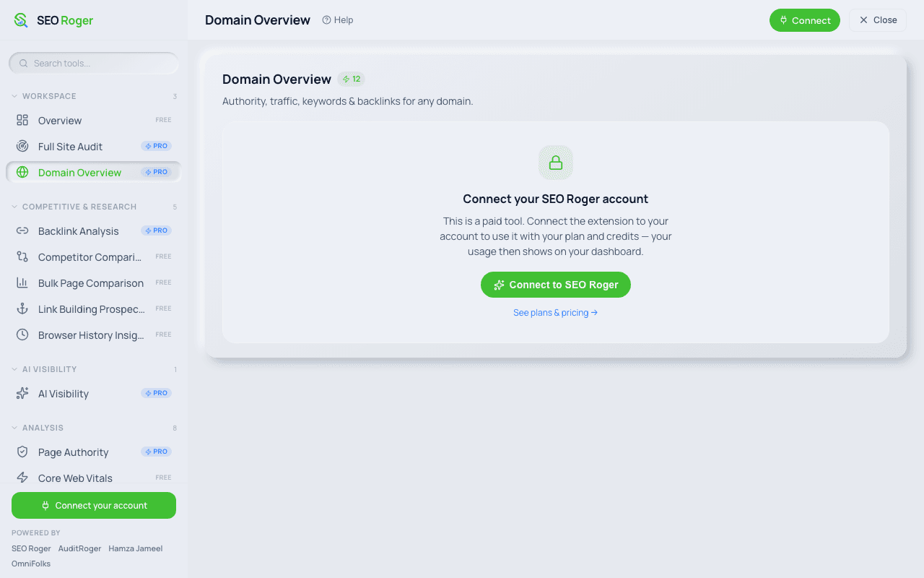
Task: Collapse the Workspace section
Action: coord(94,96)
